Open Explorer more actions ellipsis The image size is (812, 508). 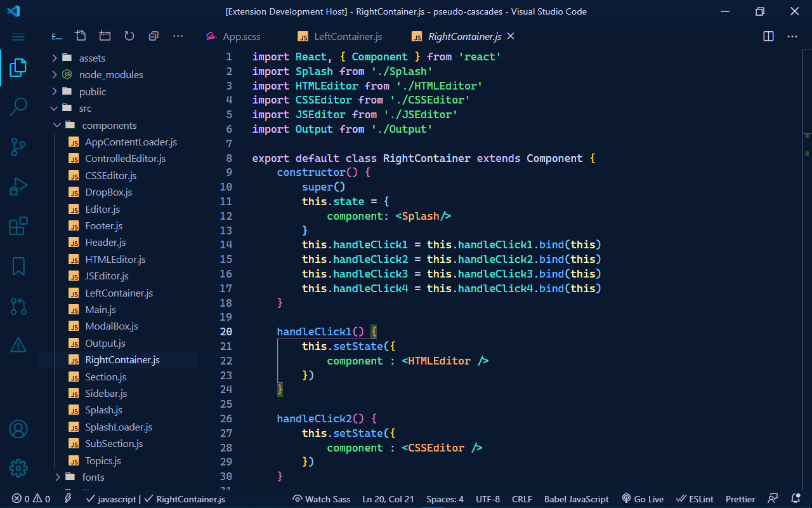[178, 36]
